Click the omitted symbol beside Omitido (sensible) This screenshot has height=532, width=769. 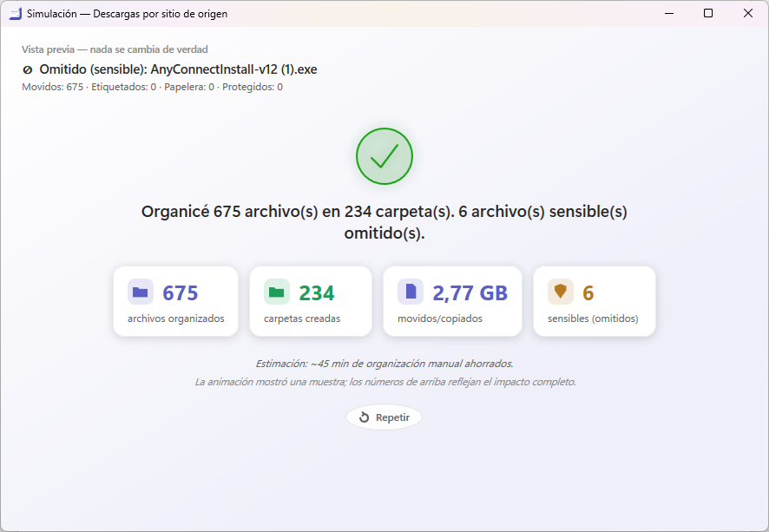(28, 69)
